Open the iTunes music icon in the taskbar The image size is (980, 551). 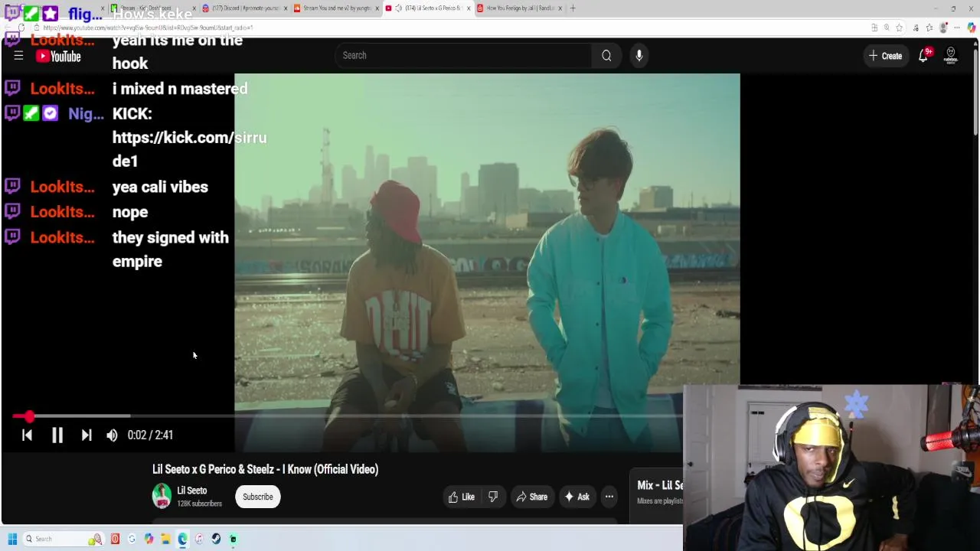pyautogui.click(x=199, y=539)
